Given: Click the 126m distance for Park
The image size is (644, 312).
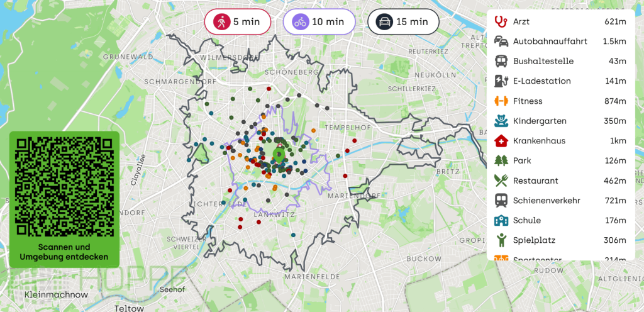Looking at the screenshot, I should (x=615, y=160).
